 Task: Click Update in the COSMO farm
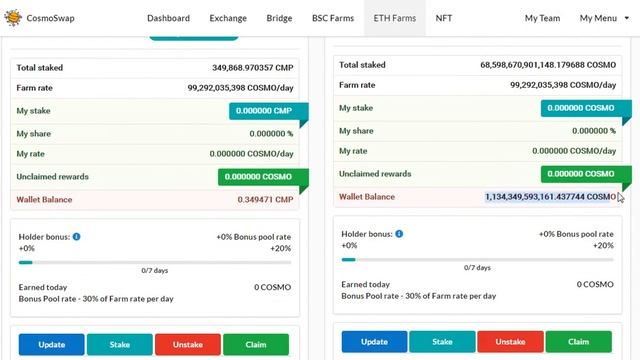click(374, 342)
